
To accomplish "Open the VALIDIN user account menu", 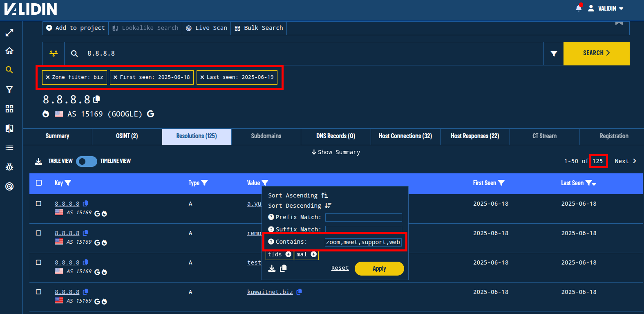I will tap(606, 8).
